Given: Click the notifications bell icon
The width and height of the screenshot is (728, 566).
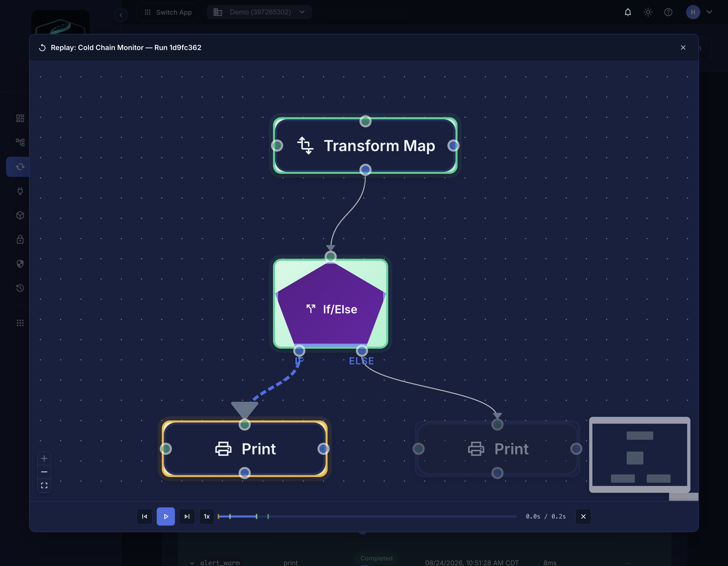Looking at the screenshot, I should tap(628, 12).
